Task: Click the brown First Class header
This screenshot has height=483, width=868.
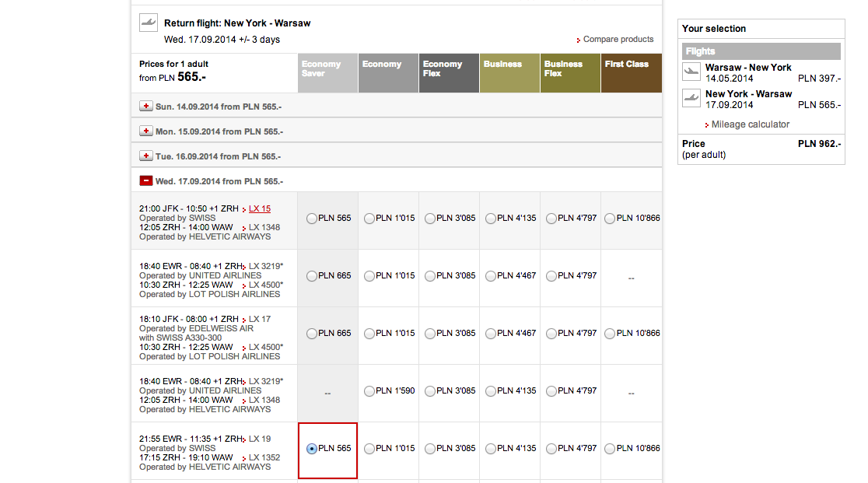Action: coord(631,73)
